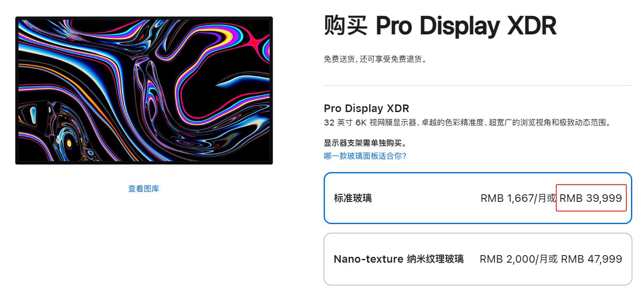Open the 查看图库 gallery link
The image size is (644, 295).
coord(144,189)
